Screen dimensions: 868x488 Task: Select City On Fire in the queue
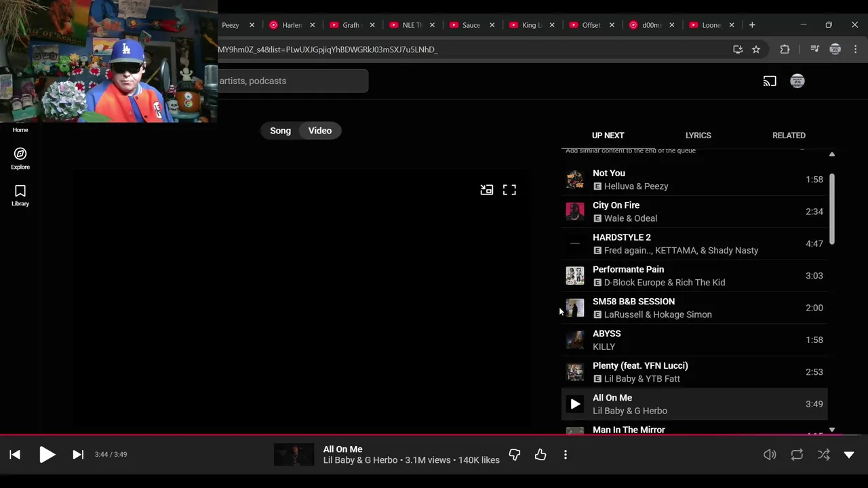[x=694, y=211]
